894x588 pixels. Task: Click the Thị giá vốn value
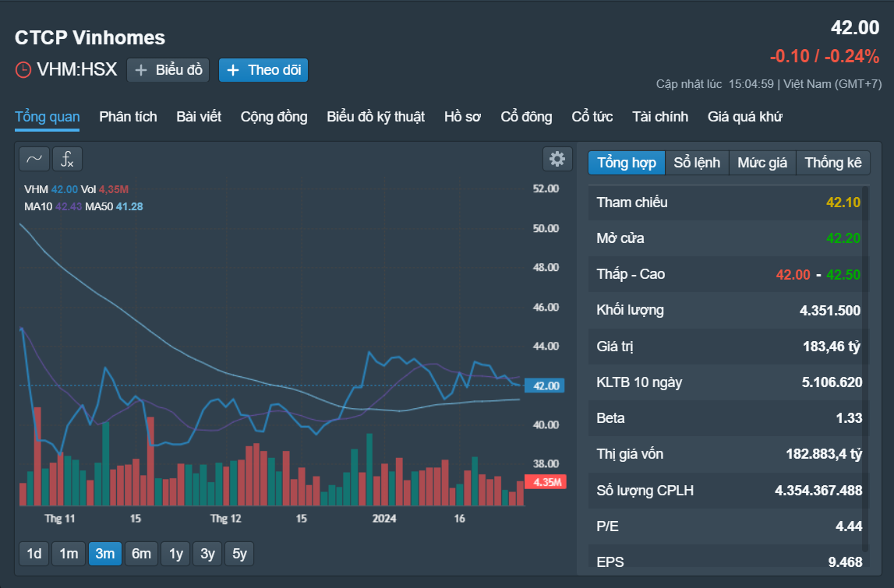click(825, 454)
